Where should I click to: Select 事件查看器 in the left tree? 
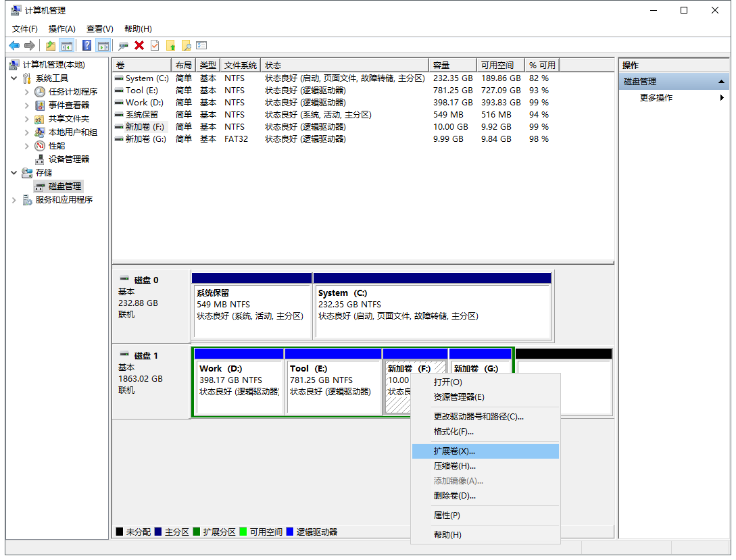pyautogui.click(x=68, y=105)
